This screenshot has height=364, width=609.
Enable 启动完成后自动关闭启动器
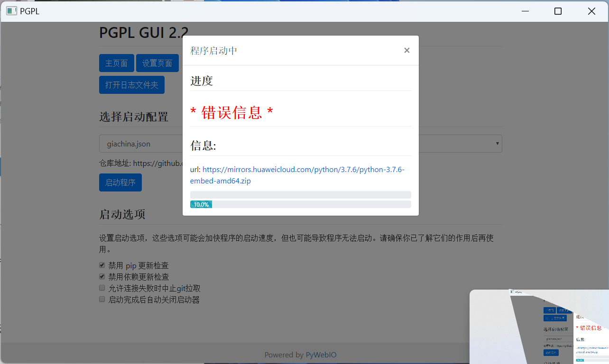point(101,299)
